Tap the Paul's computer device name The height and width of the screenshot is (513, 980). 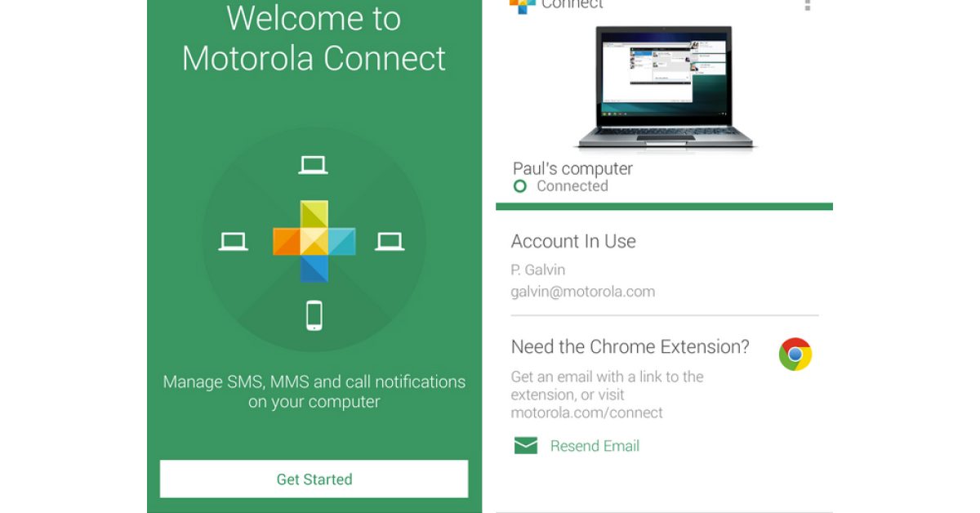pyautogui.click(x=572, y=168)
